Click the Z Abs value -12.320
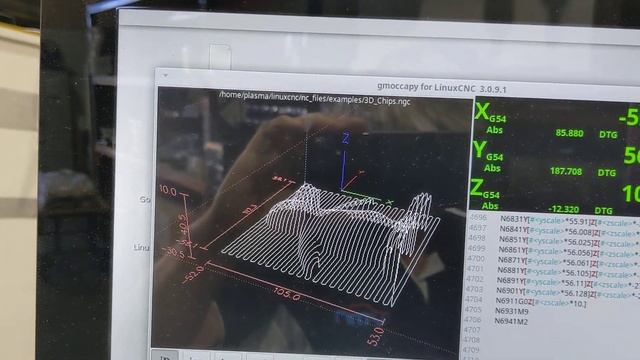 tap(563, 209)
